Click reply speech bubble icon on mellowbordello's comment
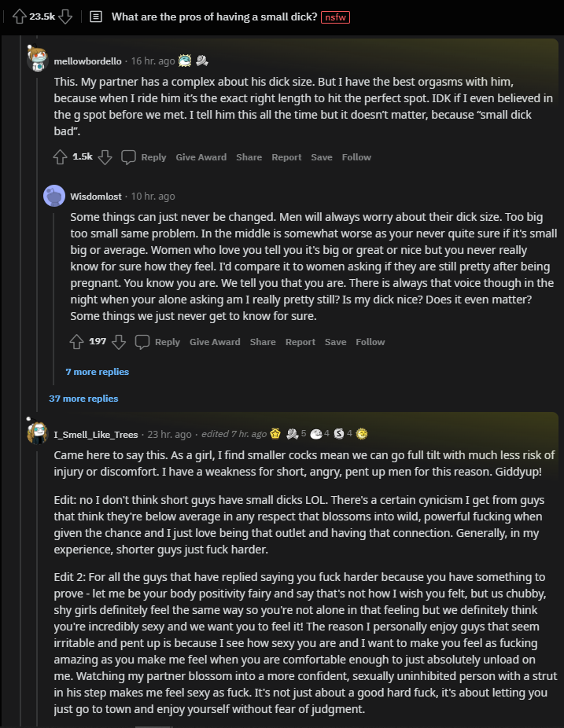This screenshot has width=564, height=728. click(x=129, y=157)
